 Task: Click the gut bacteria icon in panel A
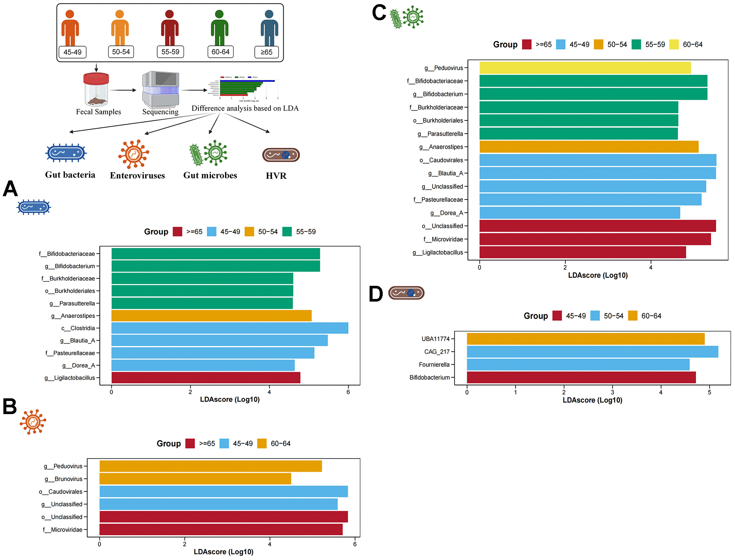[33, 212]
